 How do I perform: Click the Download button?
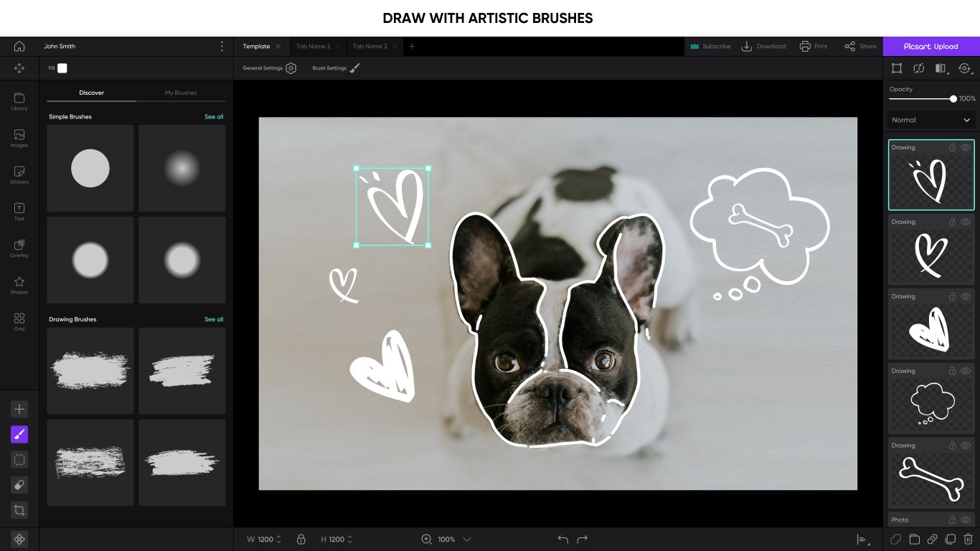point(763,46)
